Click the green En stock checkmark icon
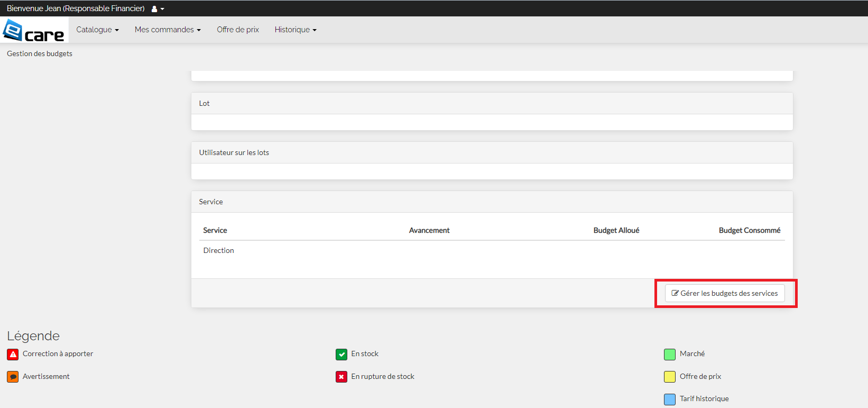868x408 pixels. coord(341,354)
